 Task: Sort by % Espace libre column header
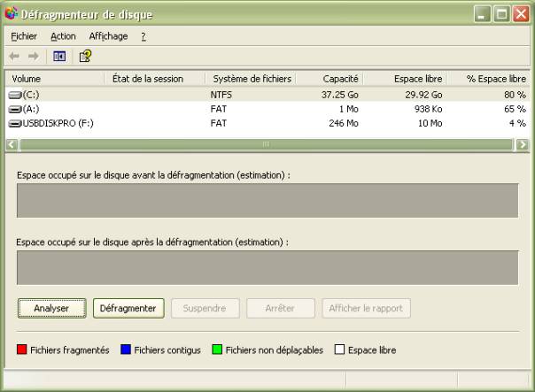pos(489,79)
